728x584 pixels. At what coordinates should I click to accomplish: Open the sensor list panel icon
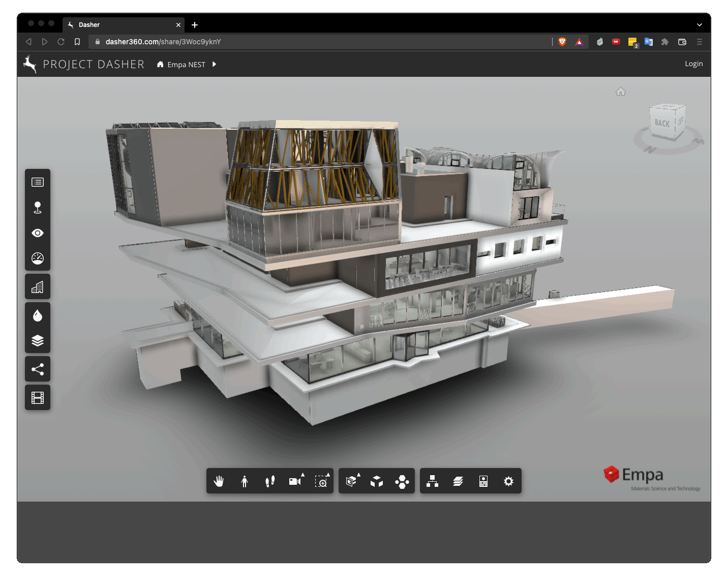point(38,182)
